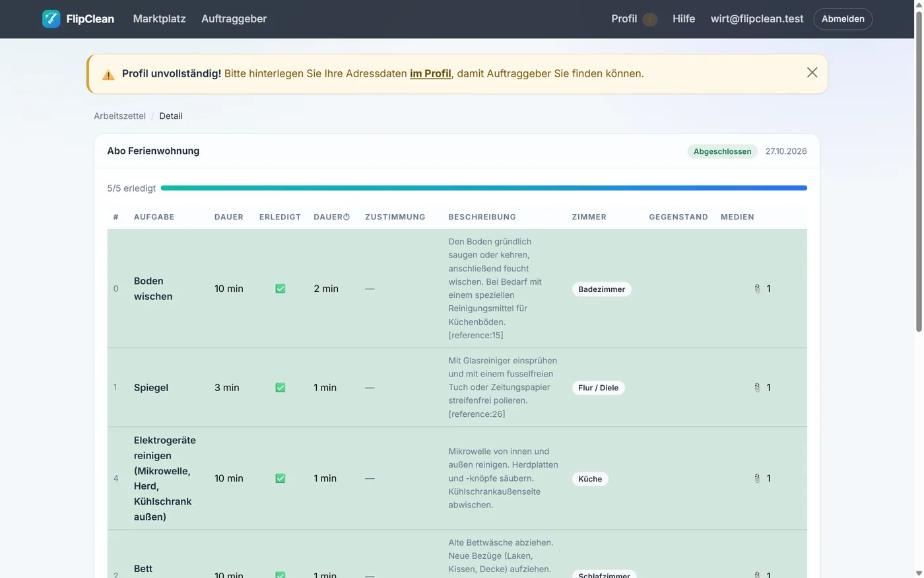924x578 pixels.
Task: Click the warning triangle icon in the banner
Action: point(108,75)
